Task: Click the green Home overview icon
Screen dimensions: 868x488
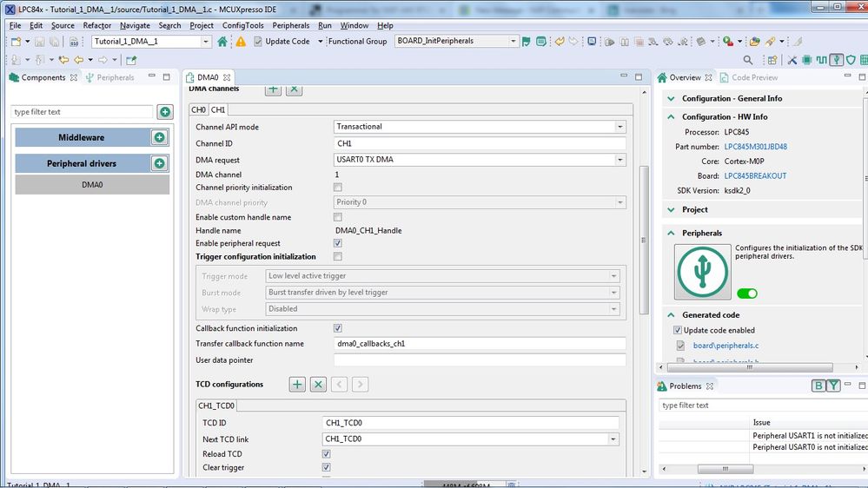Action: 222,42
